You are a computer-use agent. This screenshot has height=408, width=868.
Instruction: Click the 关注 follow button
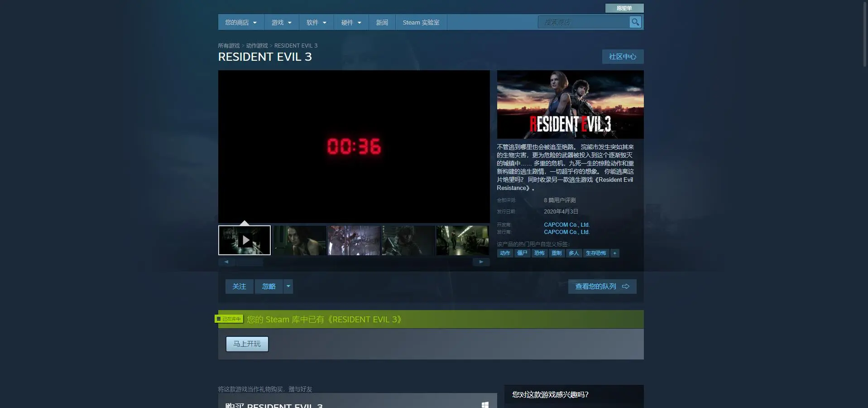pos(239,287)
